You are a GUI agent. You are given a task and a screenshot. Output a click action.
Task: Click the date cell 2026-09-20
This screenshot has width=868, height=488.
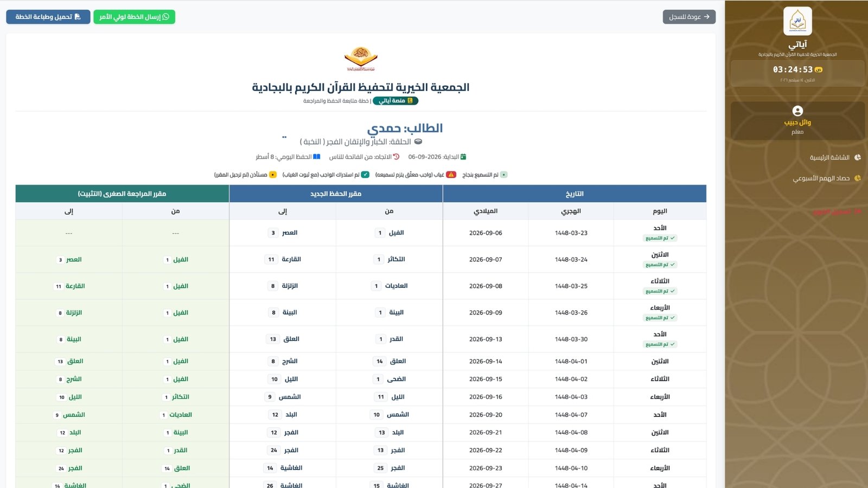click(x=486, y=415)
